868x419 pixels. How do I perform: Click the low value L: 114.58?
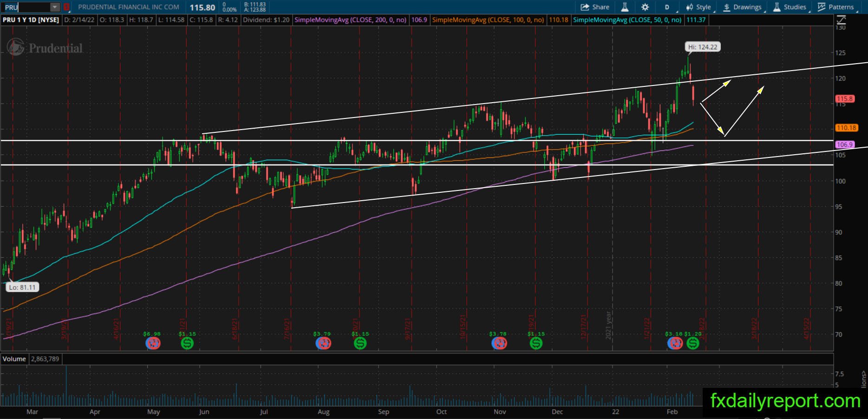tap(171, 20)
